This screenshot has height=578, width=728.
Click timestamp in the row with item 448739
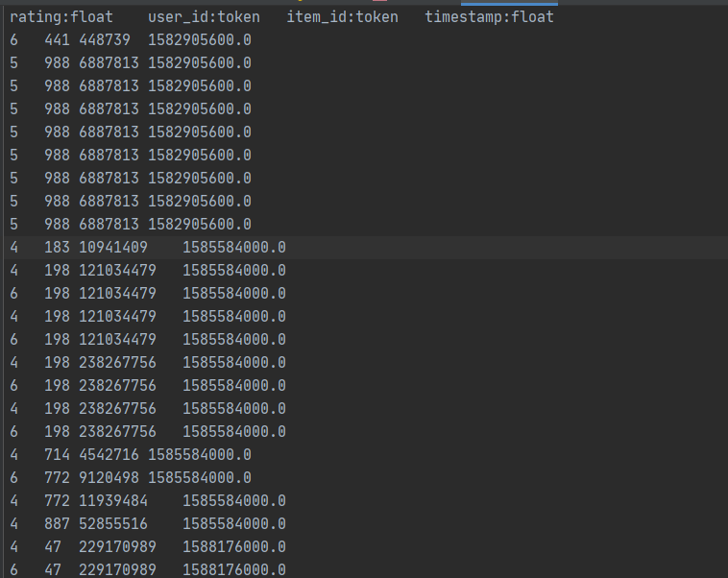tap(199, 40)
